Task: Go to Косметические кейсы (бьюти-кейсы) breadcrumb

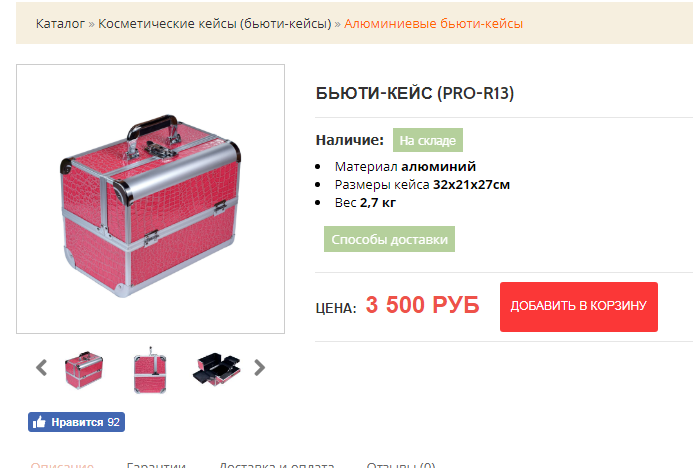Action: 214,23
